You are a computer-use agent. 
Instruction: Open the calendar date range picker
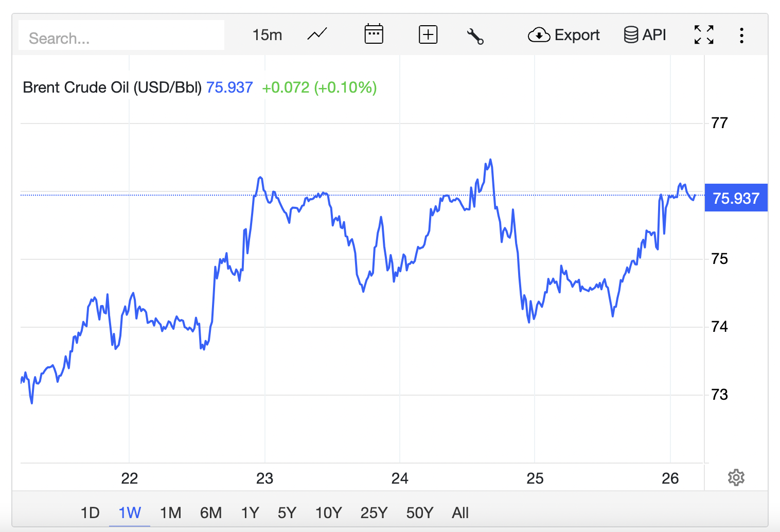point(374,34)
